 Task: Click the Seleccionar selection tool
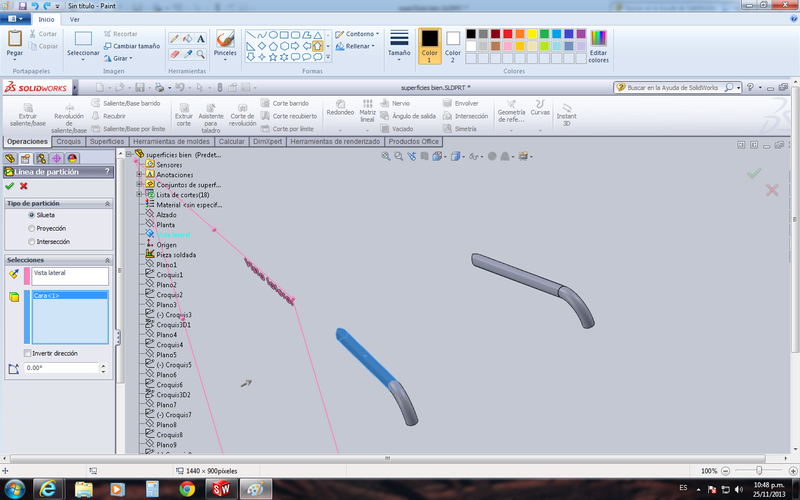click(83, 44)
